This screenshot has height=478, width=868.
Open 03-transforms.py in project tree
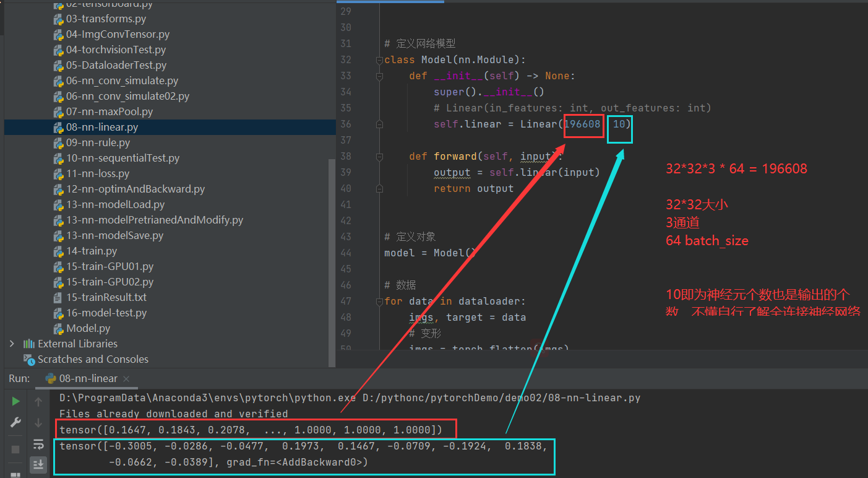coord(106,19)
